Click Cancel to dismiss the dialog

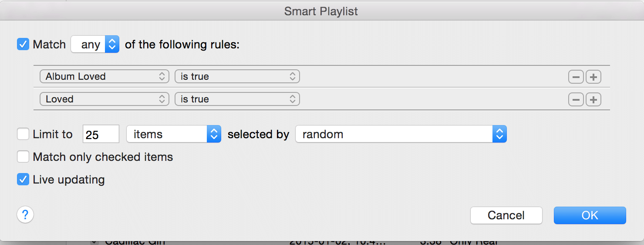(x=506, y=215)
